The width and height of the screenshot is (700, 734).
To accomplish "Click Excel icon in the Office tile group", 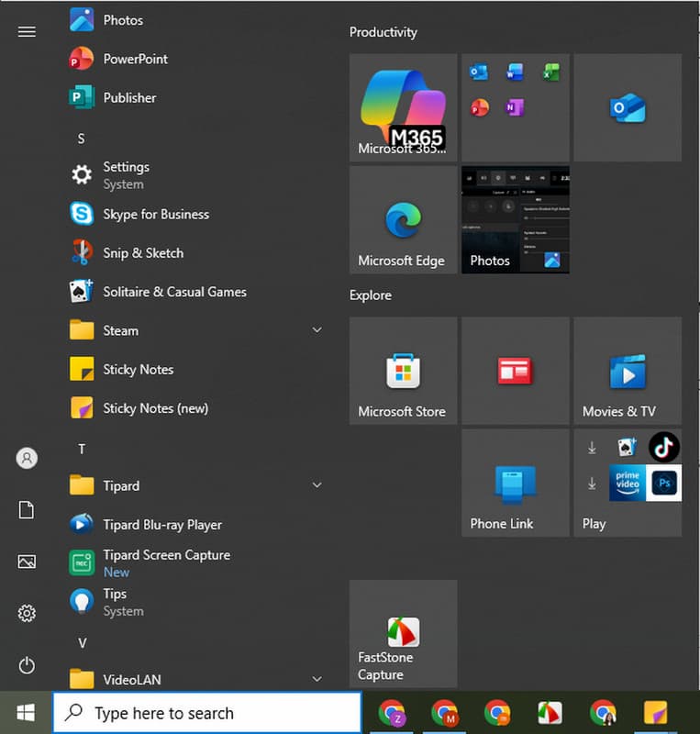I will [551, 72].
